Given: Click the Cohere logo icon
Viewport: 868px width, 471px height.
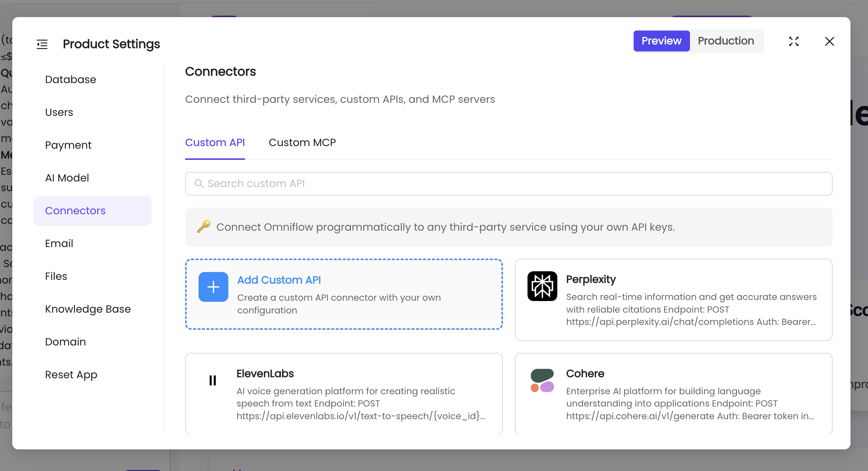Looking at the screenshot, I should click(542, 380).
